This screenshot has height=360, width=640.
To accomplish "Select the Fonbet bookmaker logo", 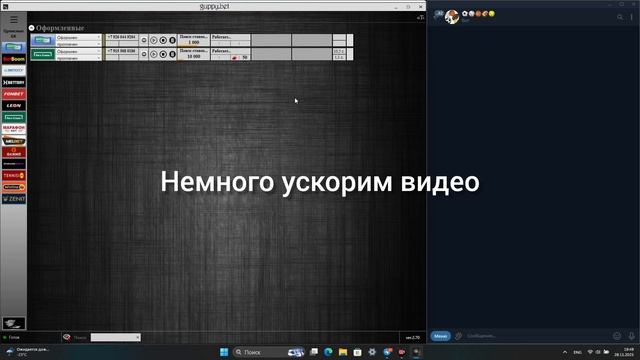I will tap(14, 94).
